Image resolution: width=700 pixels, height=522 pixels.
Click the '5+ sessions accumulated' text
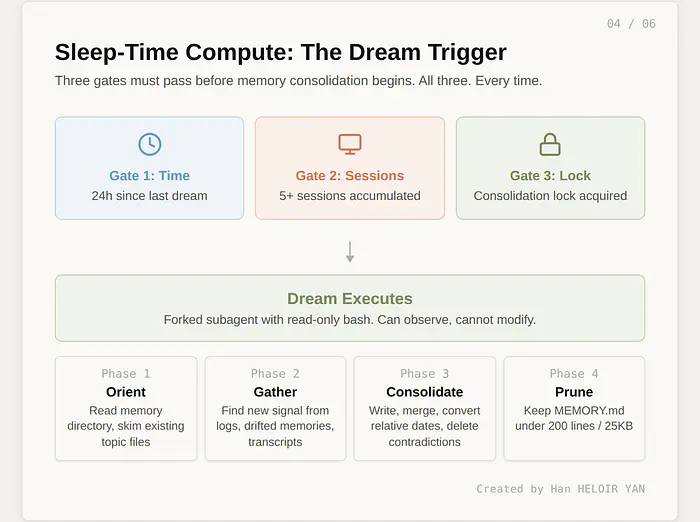click(x=350, y=196)
